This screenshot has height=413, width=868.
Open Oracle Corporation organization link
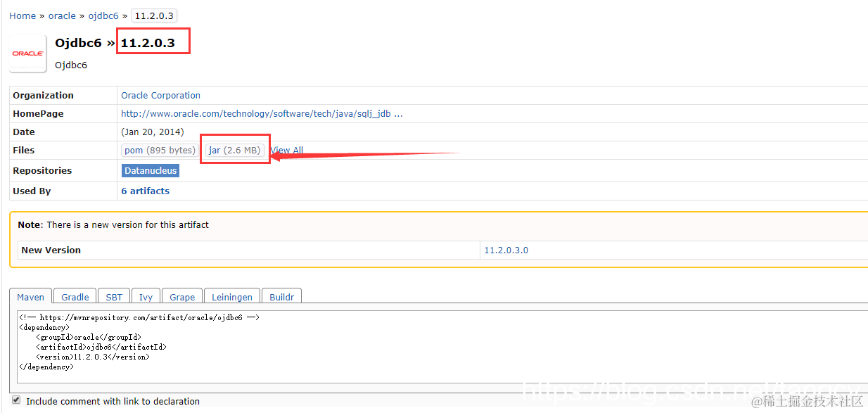160,95
